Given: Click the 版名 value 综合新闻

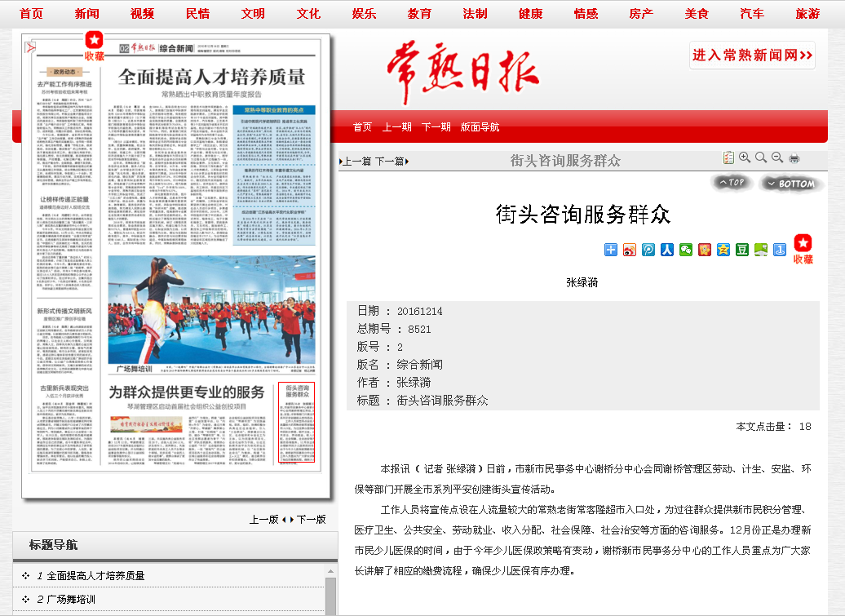Looking at the screenshot, I should coord(419,365).
